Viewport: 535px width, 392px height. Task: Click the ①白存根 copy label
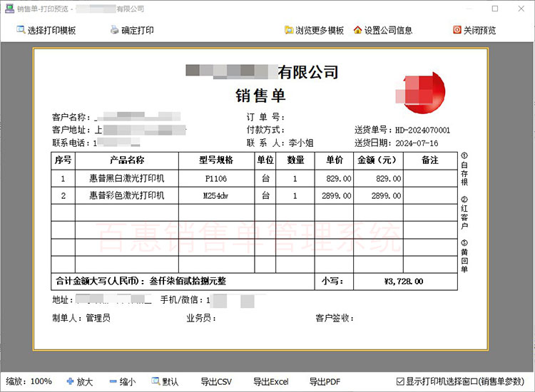pyautogui.click(x=464, y=169)
